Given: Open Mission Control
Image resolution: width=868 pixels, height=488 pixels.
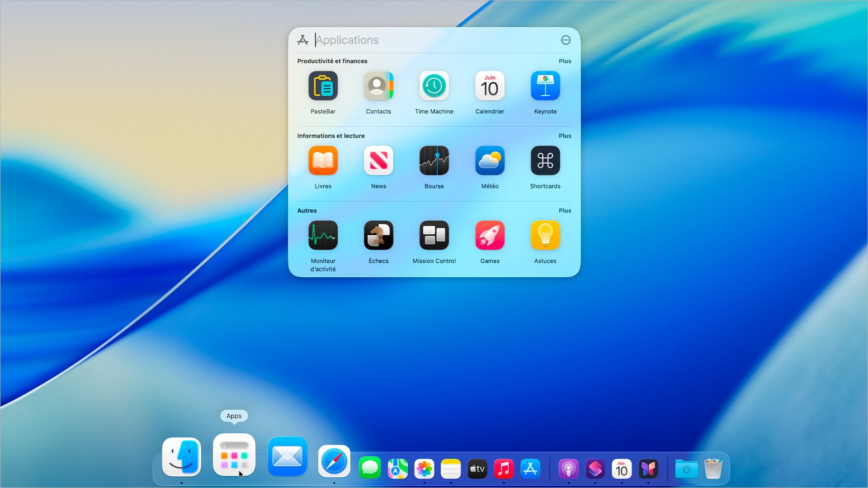Looking at the screenshot, I should tap(434, 235).
